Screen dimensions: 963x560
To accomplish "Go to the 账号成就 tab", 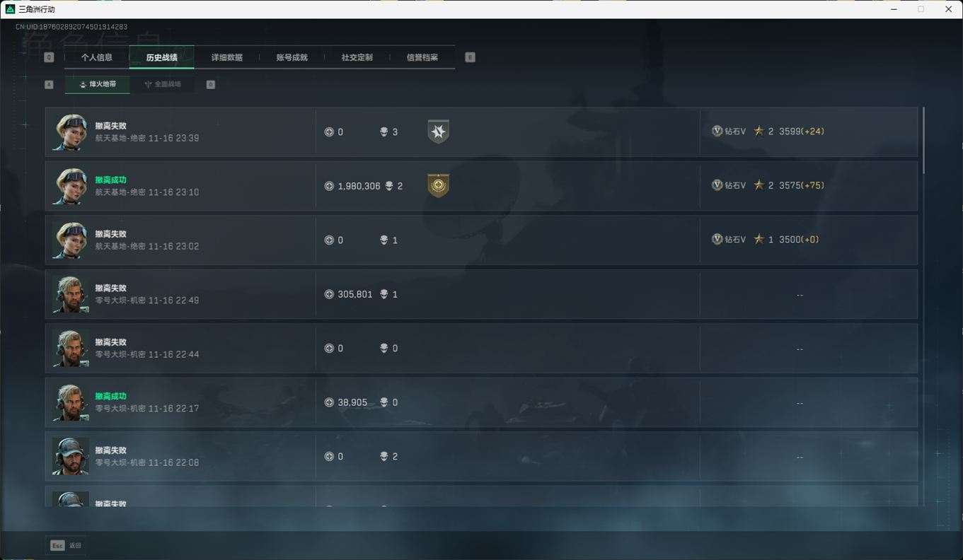I will tap(292, 57).
